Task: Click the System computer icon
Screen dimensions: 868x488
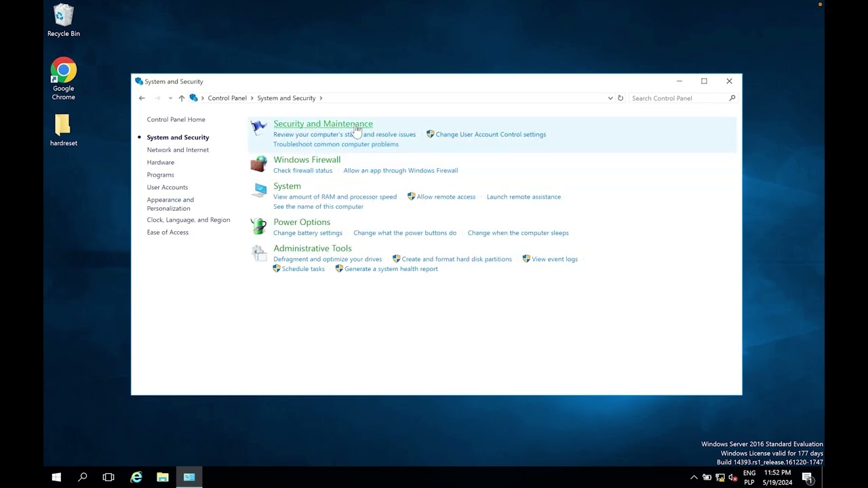Action: (258, 190)
